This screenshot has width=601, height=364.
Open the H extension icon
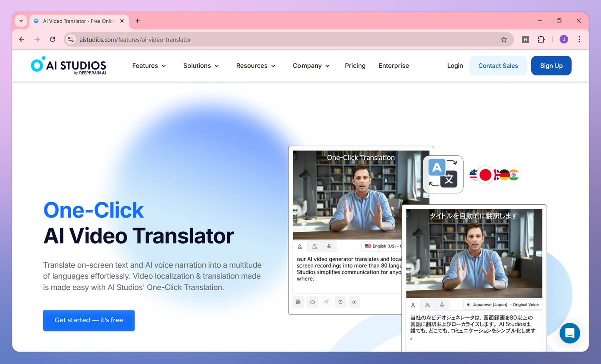tap(525, 39)
